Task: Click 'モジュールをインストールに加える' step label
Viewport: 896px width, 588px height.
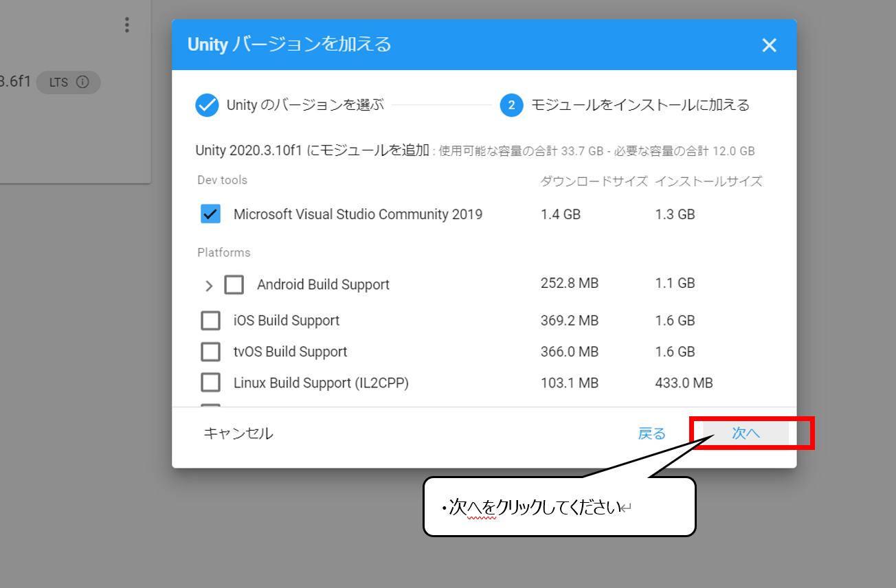Action: coord(640,105)
